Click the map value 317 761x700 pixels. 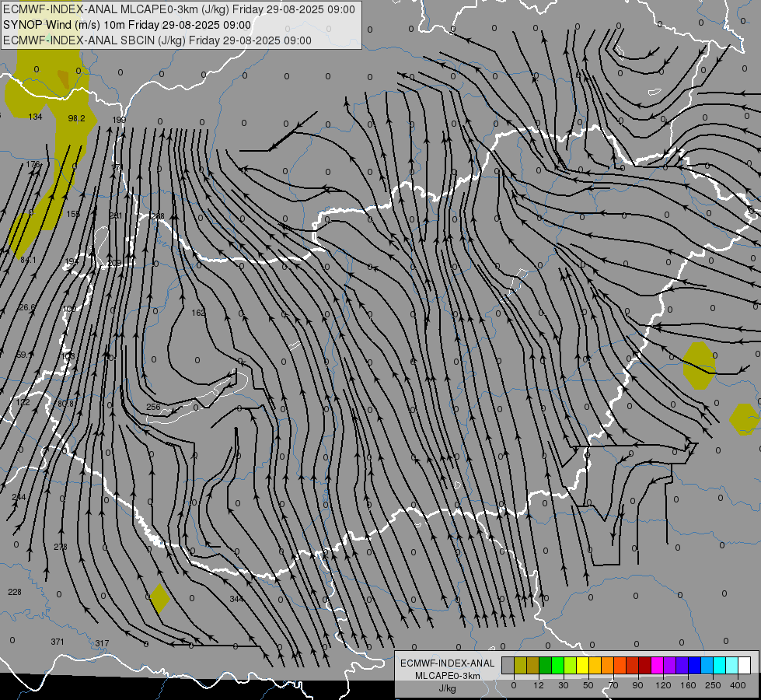(x=102, y=643)
